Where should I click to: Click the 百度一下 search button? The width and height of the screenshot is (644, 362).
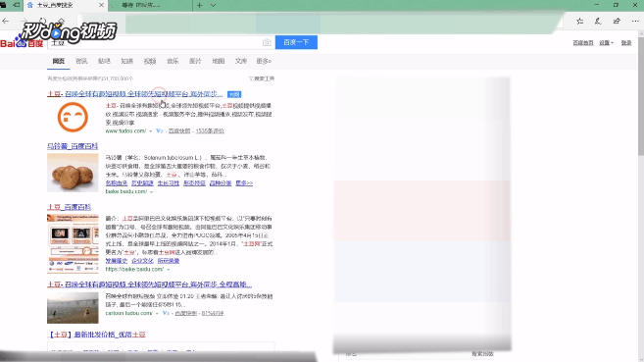point(296,42)
